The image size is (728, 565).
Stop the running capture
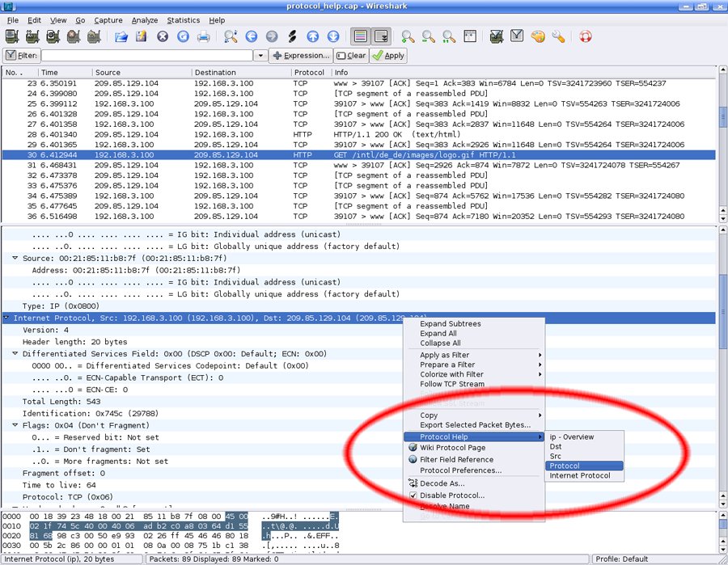[x=74, y=36]
